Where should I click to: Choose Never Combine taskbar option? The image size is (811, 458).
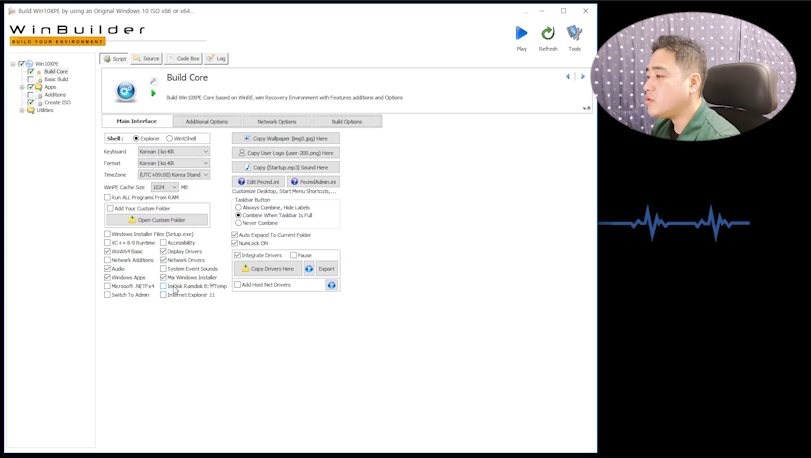click(x=238, y=223)
